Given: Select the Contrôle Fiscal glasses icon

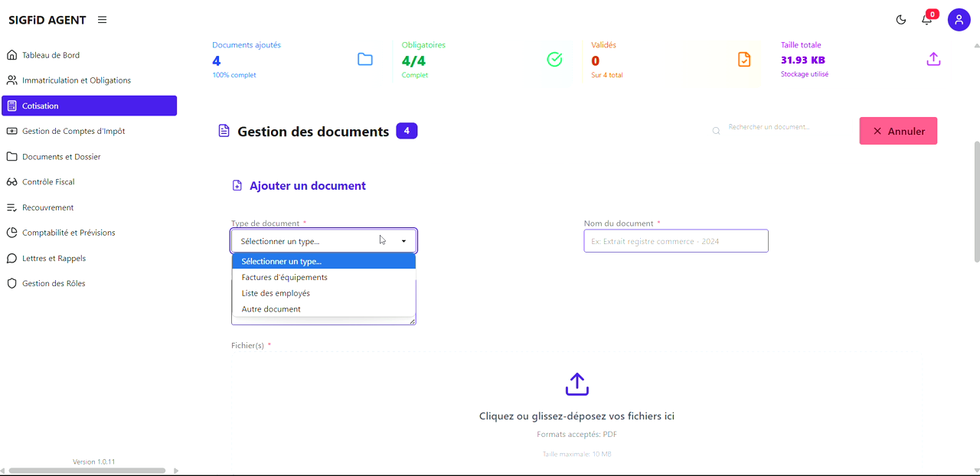Looking at the screenshot, I should click(14, 181).
